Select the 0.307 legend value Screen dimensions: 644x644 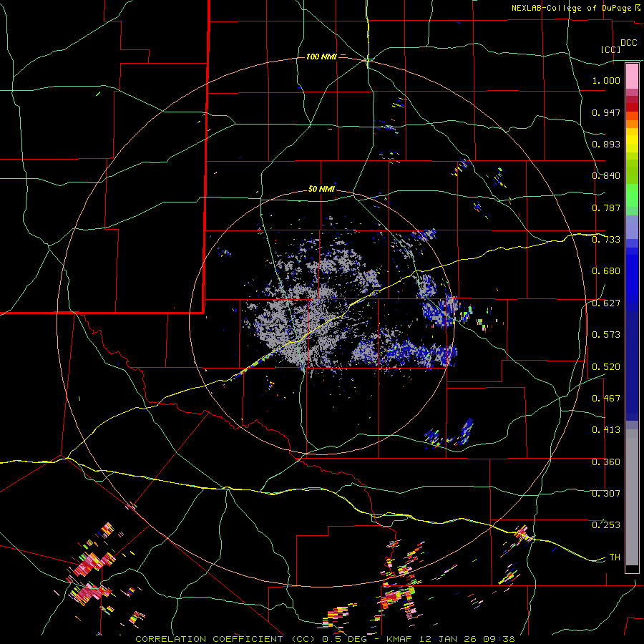click(606, 494)
